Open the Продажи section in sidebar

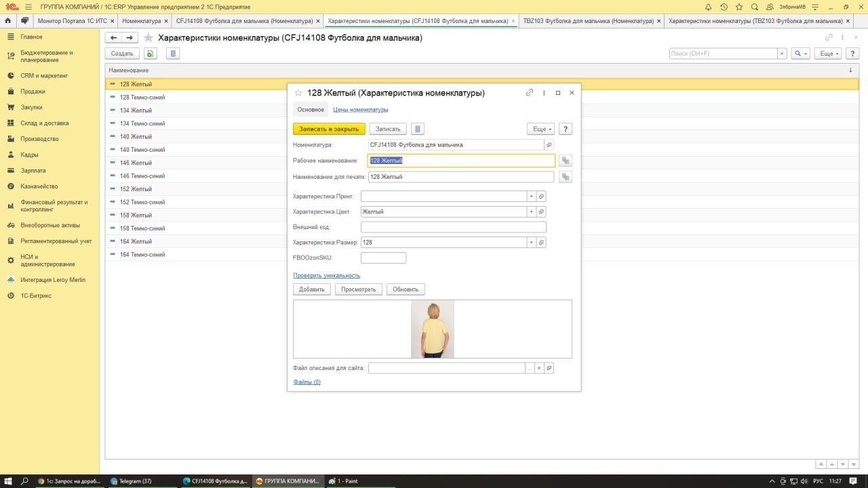tap(33, 91)
